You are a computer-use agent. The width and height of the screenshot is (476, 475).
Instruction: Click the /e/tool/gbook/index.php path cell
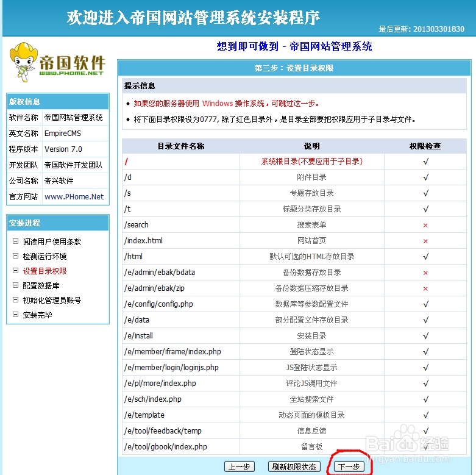[181, 446]
